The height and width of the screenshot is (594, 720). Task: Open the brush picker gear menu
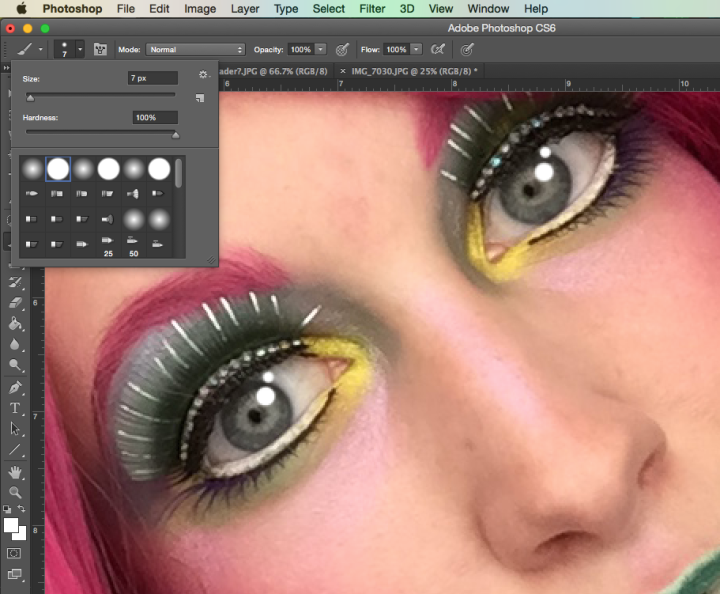[203, 74]
